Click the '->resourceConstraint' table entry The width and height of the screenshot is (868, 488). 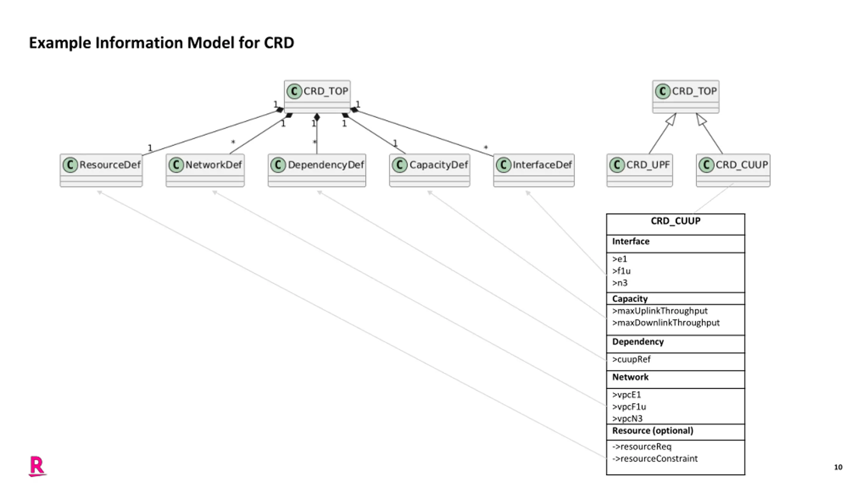click(x=655, y=459)
